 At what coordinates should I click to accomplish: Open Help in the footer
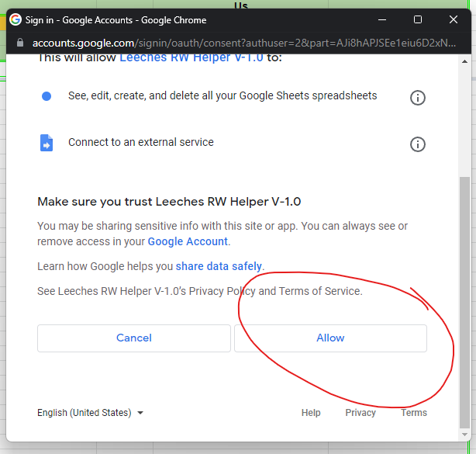click(311, 413)
